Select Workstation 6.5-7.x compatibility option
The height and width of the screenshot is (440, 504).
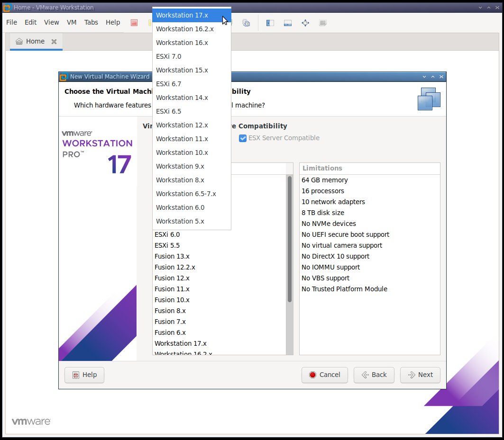tap(192, 194)
